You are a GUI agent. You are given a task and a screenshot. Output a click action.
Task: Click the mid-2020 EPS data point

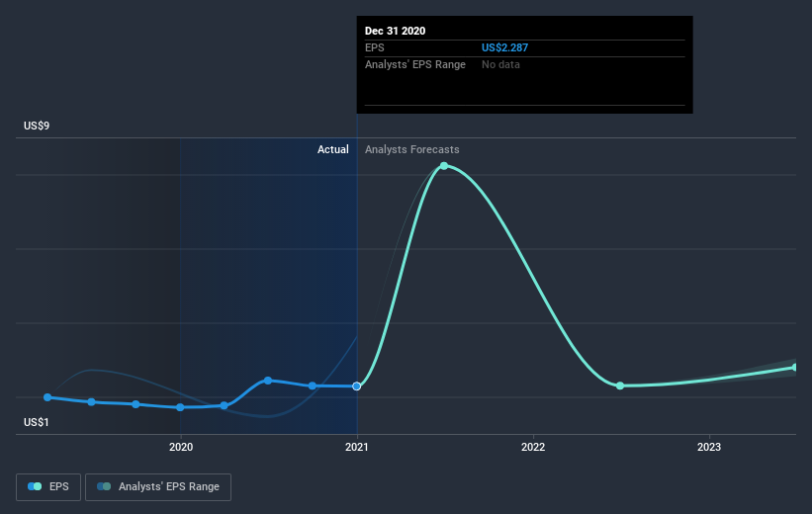click(268, 381)
